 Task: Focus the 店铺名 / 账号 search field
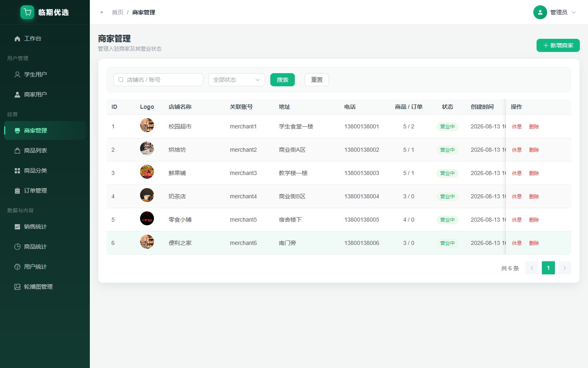click(158, 80)
